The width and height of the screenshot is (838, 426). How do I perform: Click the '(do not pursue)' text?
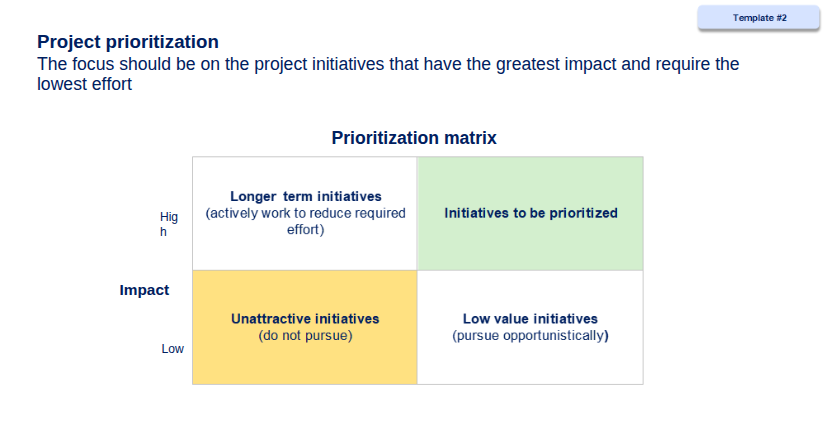305,336
